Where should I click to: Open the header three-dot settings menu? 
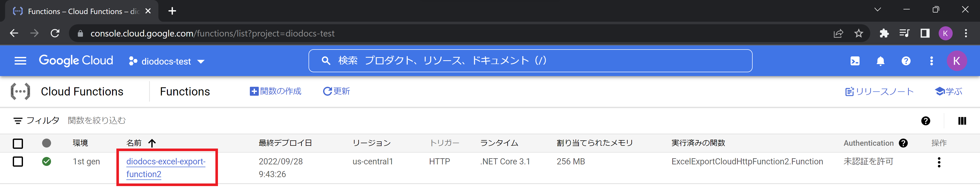pyautogui.click(x=931, y=61)
